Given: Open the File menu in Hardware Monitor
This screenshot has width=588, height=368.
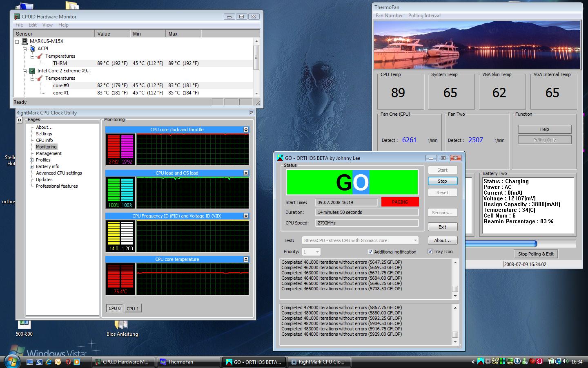Looking at the screenshot, I should coord(19,25).
